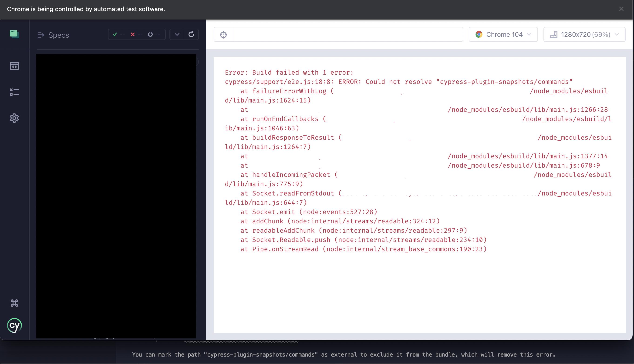Open the Specs page in sidebar
The height and width of the screenshot is (364, 634).
tap(14, 66)
